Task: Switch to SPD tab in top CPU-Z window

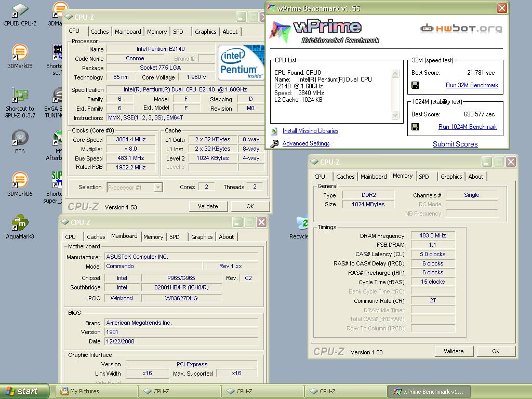Action: pyautogui.click(x=178, y=32)
